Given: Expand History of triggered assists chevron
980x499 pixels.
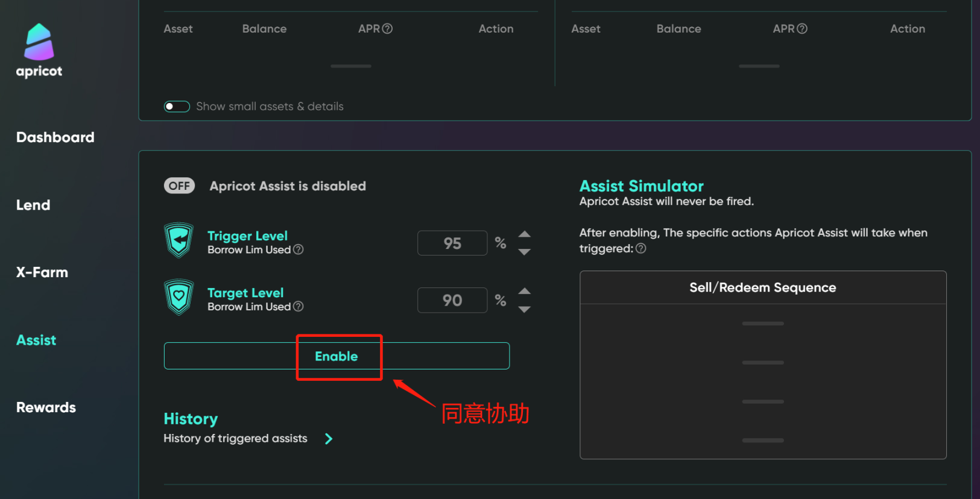Looking at the screenshot, I should click(x=329, y=439).
